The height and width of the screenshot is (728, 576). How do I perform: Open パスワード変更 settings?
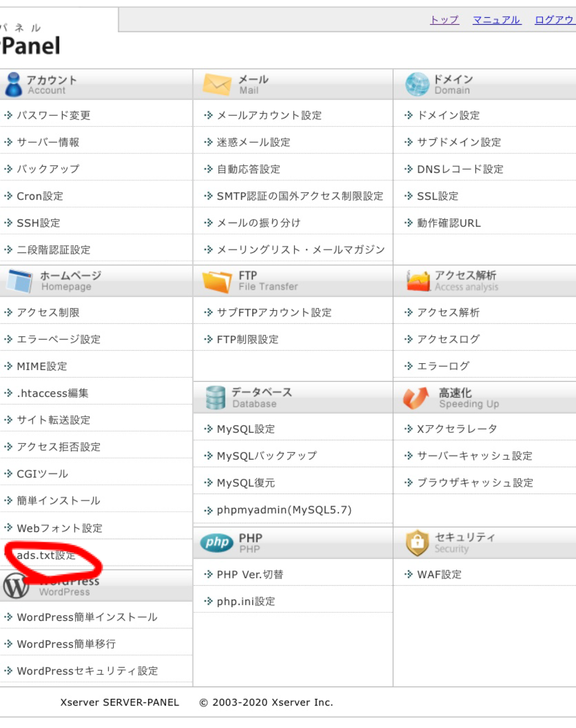54,115
